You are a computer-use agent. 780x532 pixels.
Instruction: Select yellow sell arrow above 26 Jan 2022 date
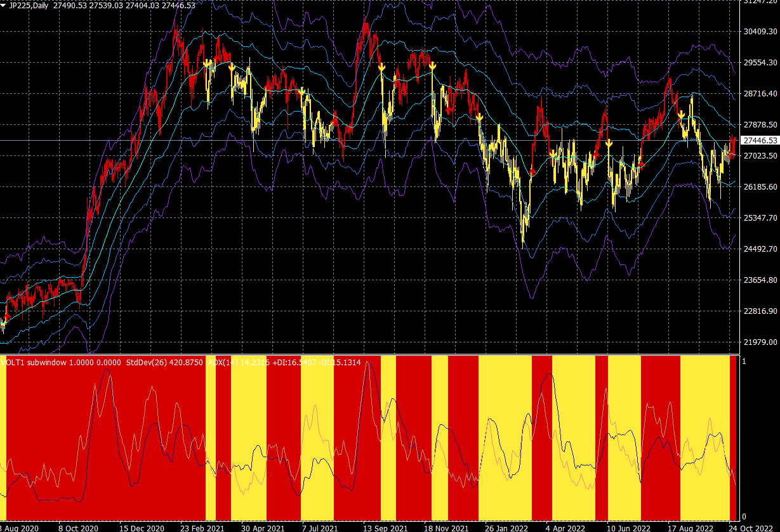coord(479,117)
